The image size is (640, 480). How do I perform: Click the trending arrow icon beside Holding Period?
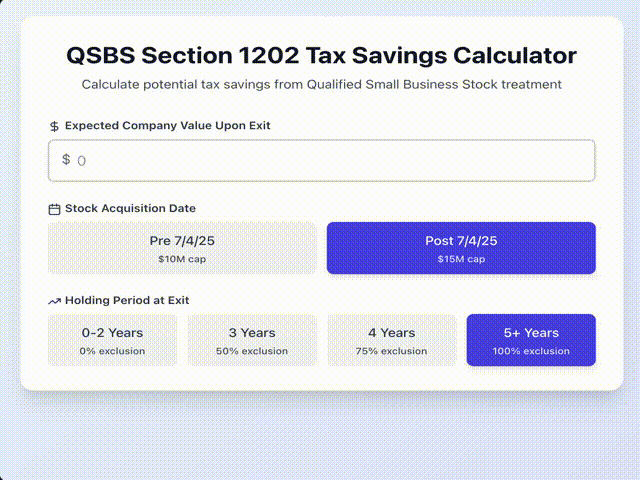point(54,301)
